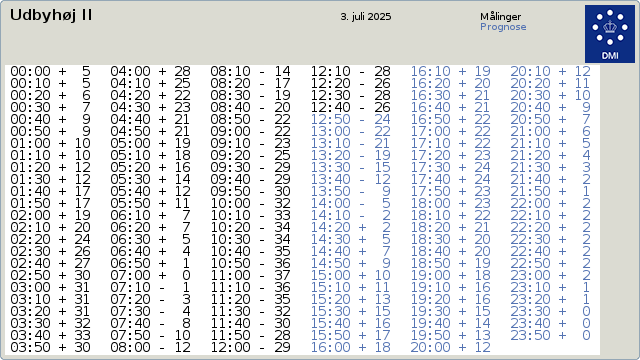Click the 20:10 + 12 forecast row
This screenshot has width=640, height=360.
[550, 71]
